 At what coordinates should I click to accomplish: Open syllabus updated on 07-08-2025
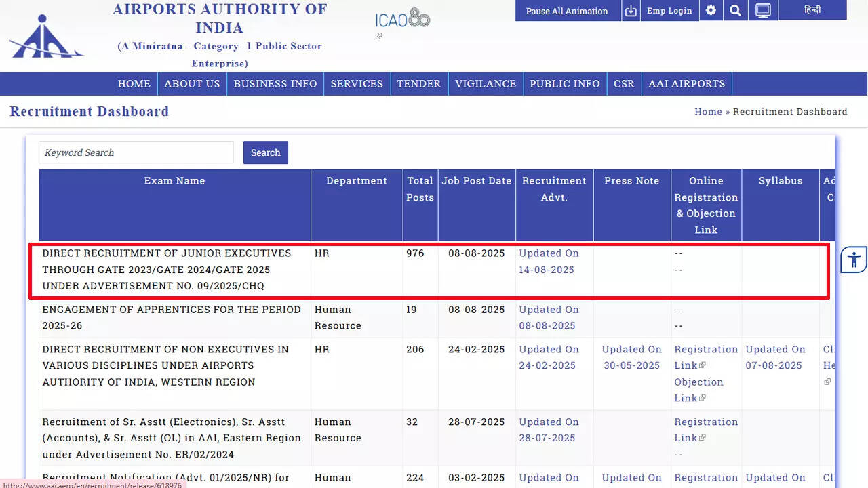pyautogui.click(x=775, y=357)
